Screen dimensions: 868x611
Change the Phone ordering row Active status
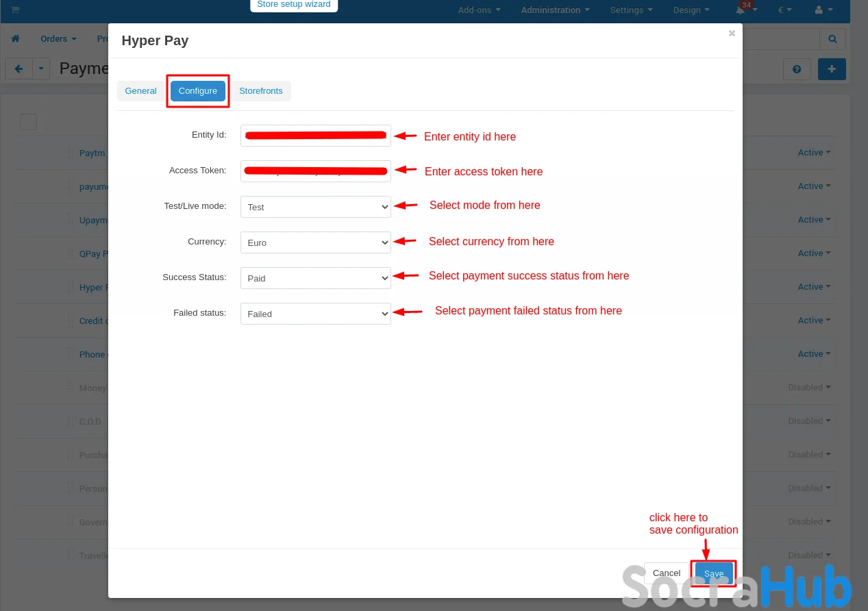[x=815, y=354]
